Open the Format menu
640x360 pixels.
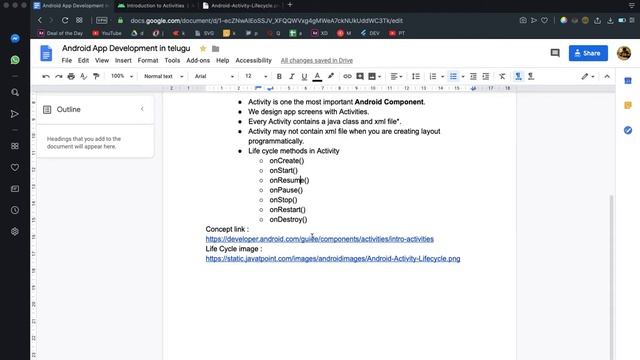pyautogui.click(x=148, y=60)
